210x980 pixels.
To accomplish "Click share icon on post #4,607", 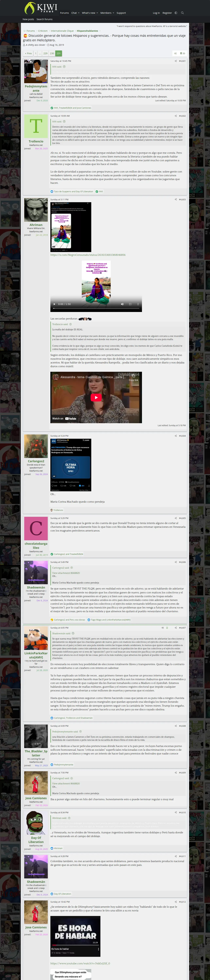I will tap(176, 628).
